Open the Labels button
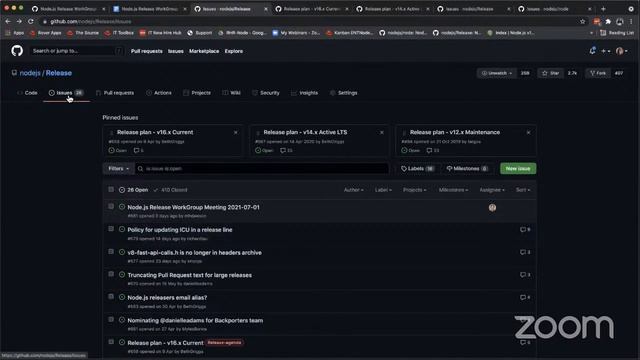Image resolution: width=640 pixels, height=360 pixels. tap(417, 169)
